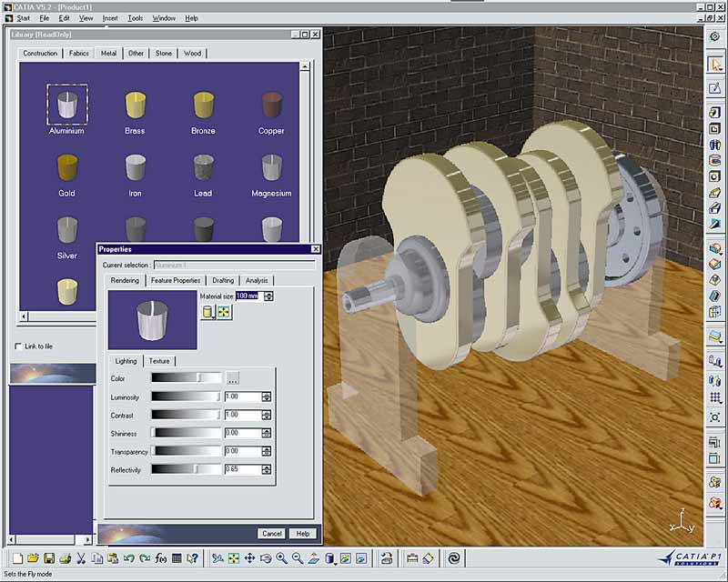728x582 pixels.
Task: Click the New document icon
Action: point(17,558)
